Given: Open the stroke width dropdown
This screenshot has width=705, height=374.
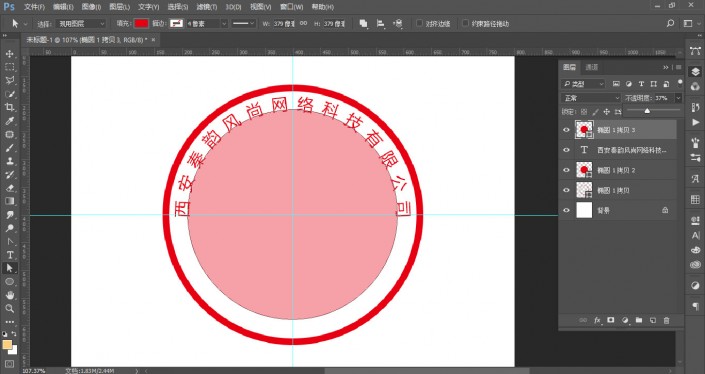Looking at the screenshot, I should [x=224, y=24].
